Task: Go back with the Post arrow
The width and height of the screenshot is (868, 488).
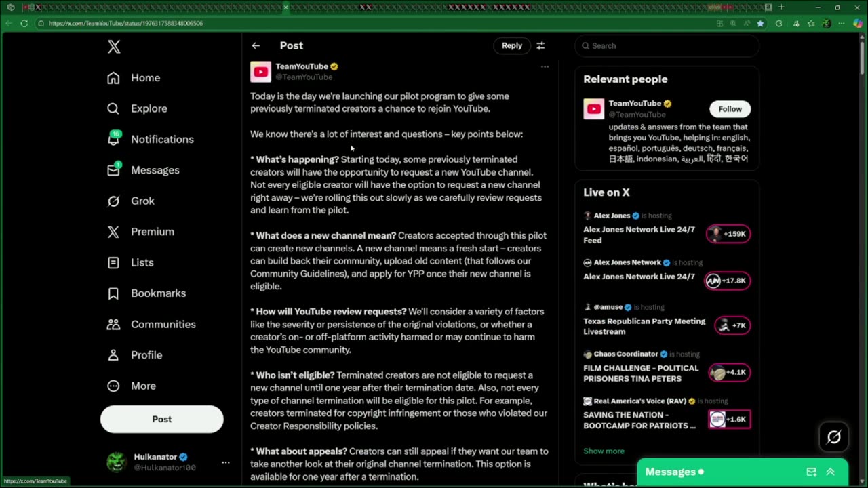Action: [x=256, y=45]
